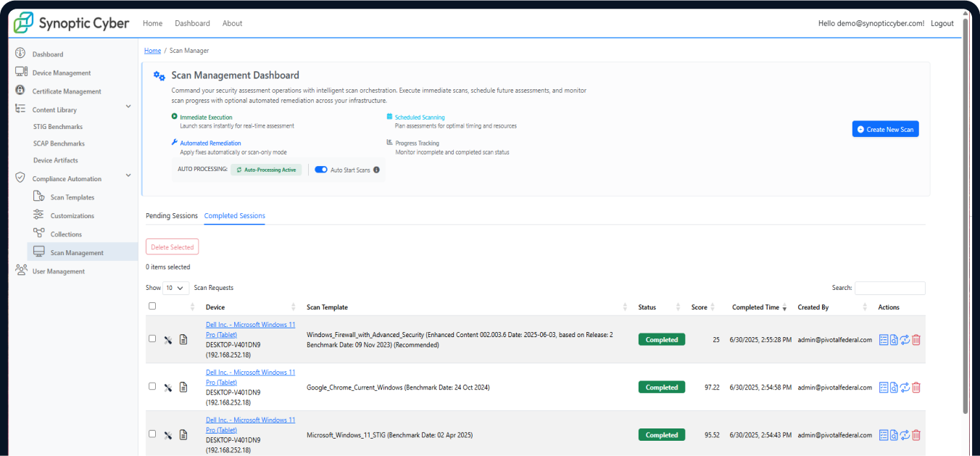
Task: Collapse the Compliance Automation section chevron
Action: (x=128, y=175)
